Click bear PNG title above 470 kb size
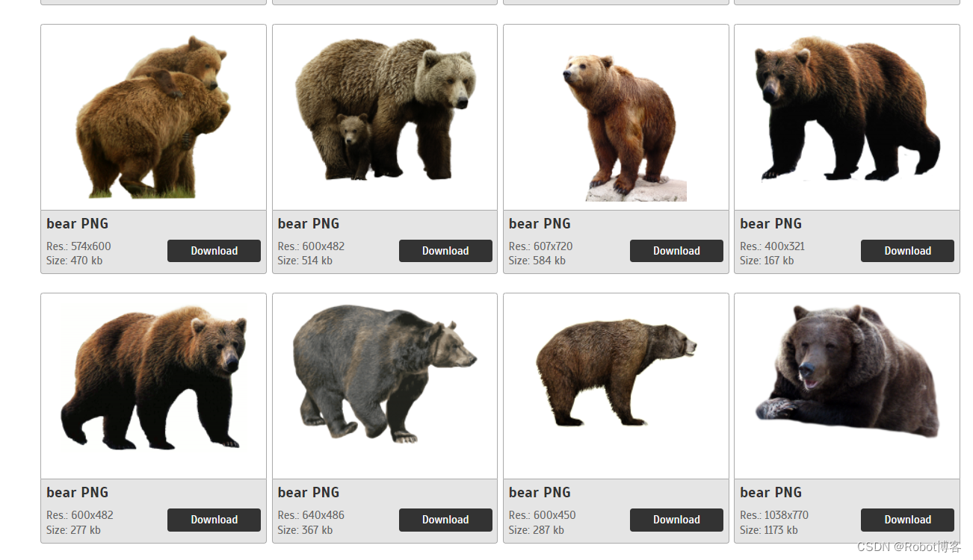Viewport: 973px width, 560px height. (77, 224)
